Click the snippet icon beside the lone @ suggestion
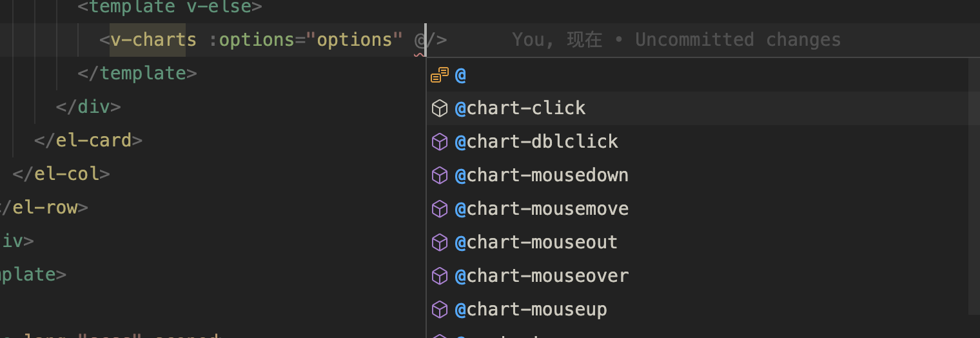 439,75
